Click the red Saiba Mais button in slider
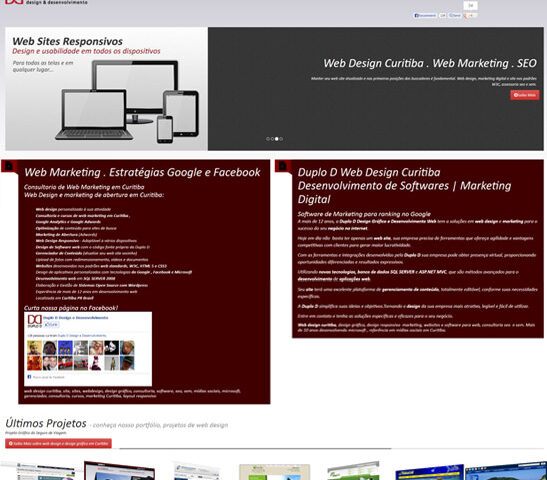Viewport: 547px width, 480px height. (524, 95)
